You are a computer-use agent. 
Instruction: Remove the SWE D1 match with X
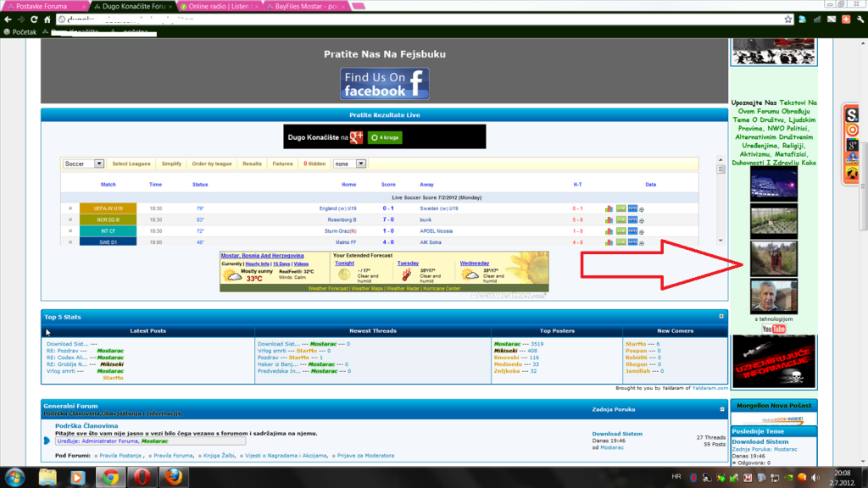[x=70, y=242]
